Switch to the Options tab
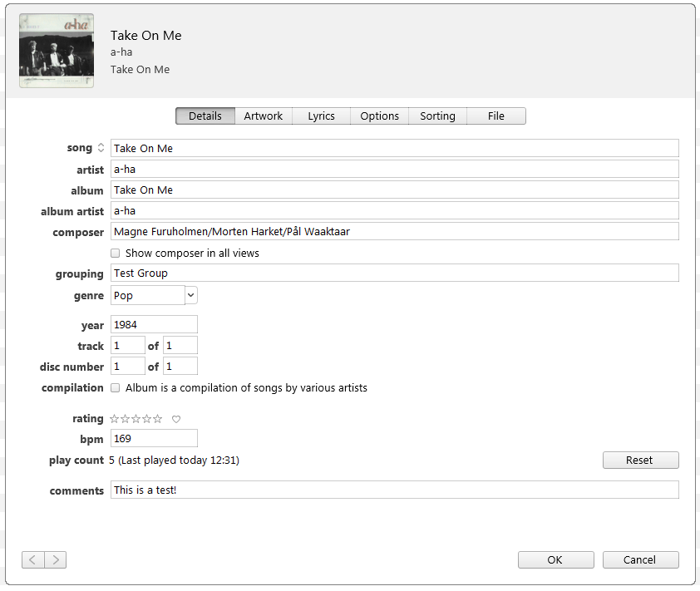 click(x=379, y=116)
